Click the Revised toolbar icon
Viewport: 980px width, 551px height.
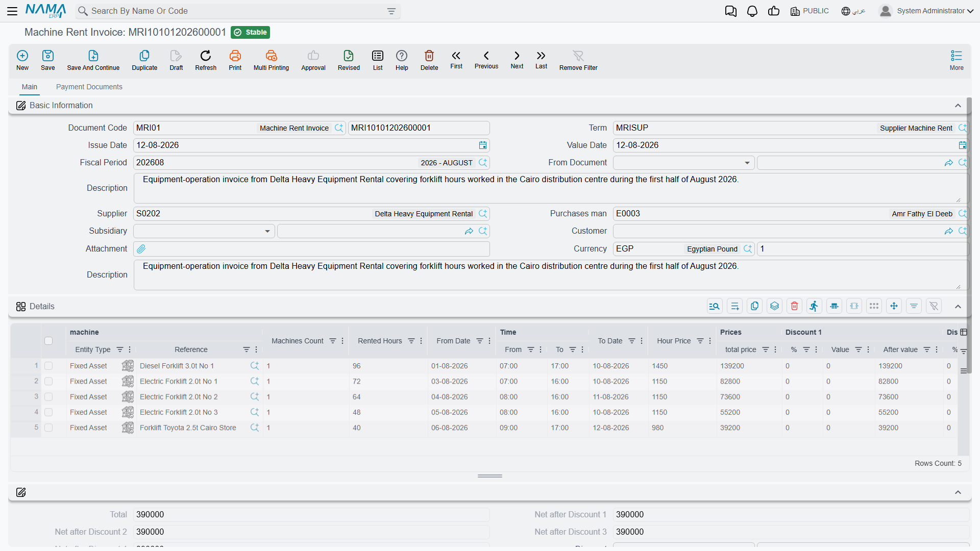point(349,56)
